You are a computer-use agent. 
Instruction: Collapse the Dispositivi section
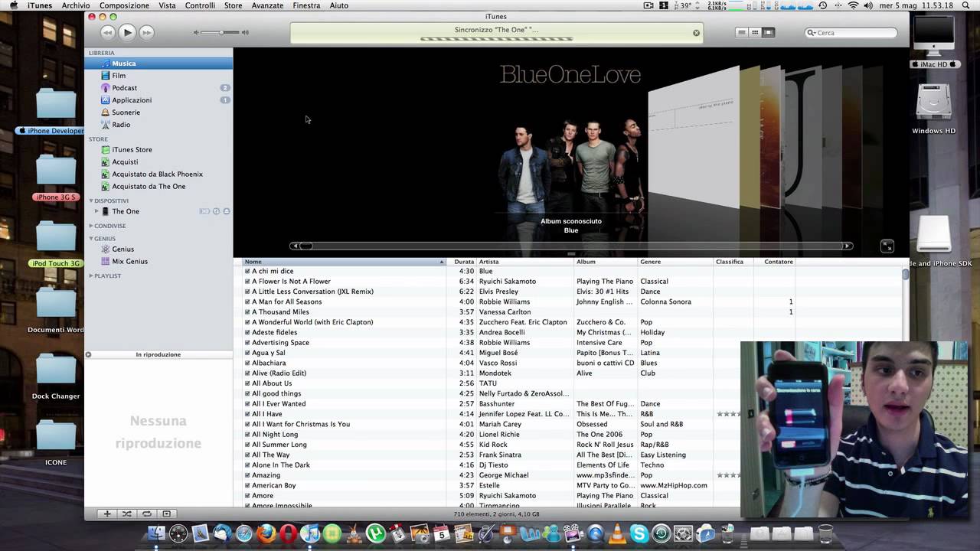91,201
